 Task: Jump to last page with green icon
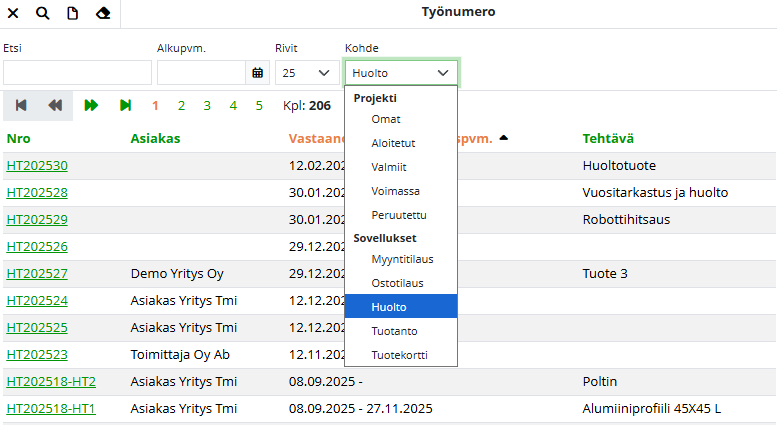(x=125, y=105)
